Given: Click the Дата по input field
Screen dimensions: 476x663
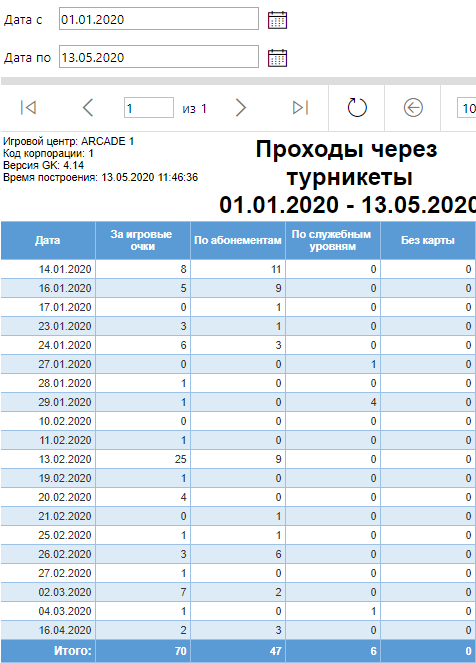Looking at the screenshot, I should pos(159,57).
